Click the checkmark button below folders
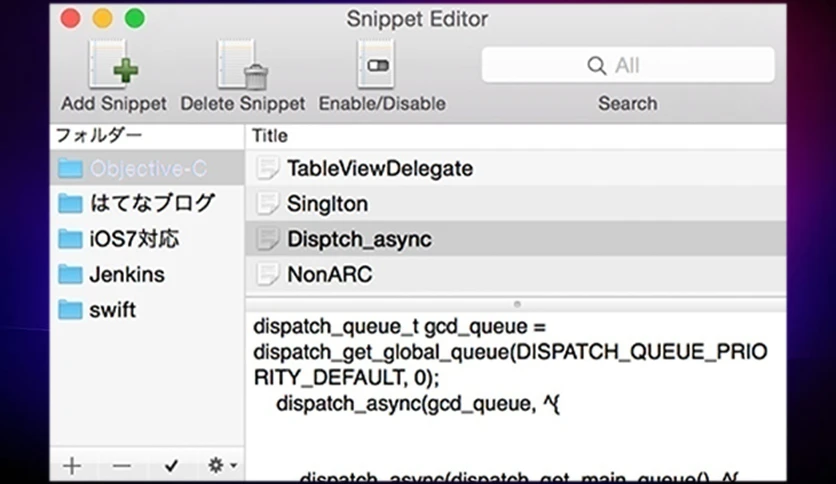 coord(171,466)
